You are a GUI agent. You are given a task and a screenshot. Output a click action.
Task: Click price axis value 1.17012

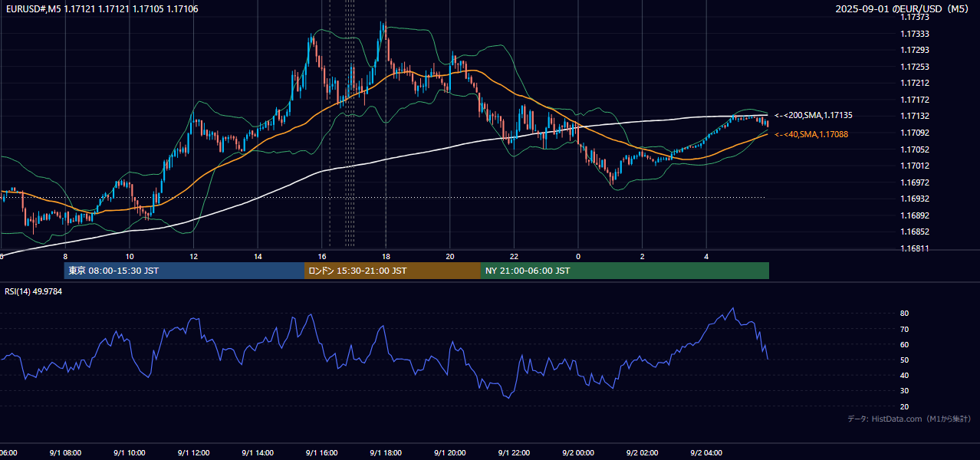[915, 166]
